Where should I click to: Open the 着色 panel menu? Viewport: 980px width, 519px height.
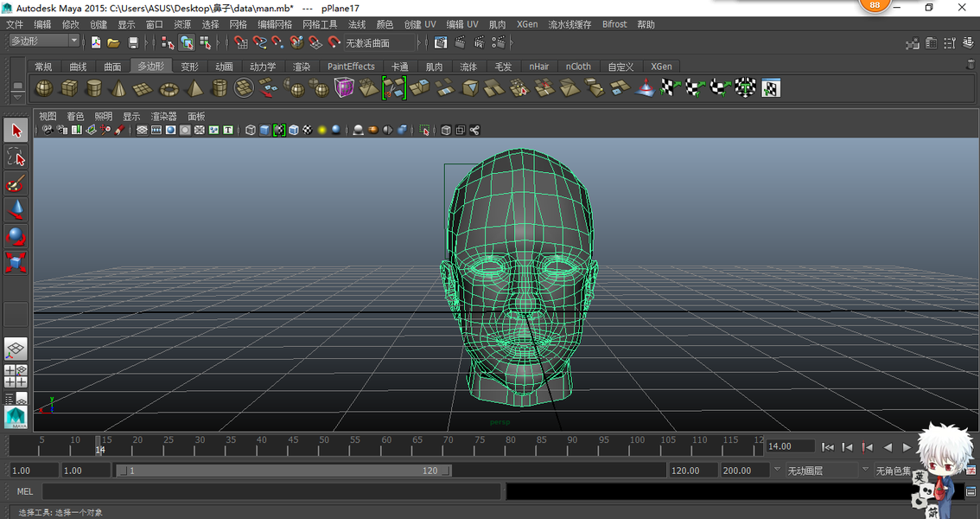(x=75, y=116)
